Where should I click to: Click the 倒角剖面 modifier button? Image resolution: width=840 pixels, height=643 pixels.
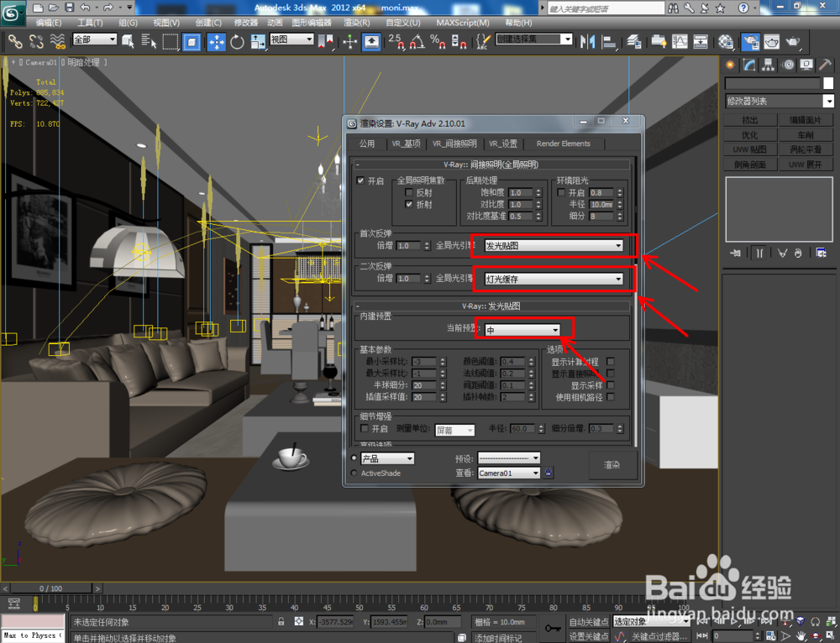point(749,165)
